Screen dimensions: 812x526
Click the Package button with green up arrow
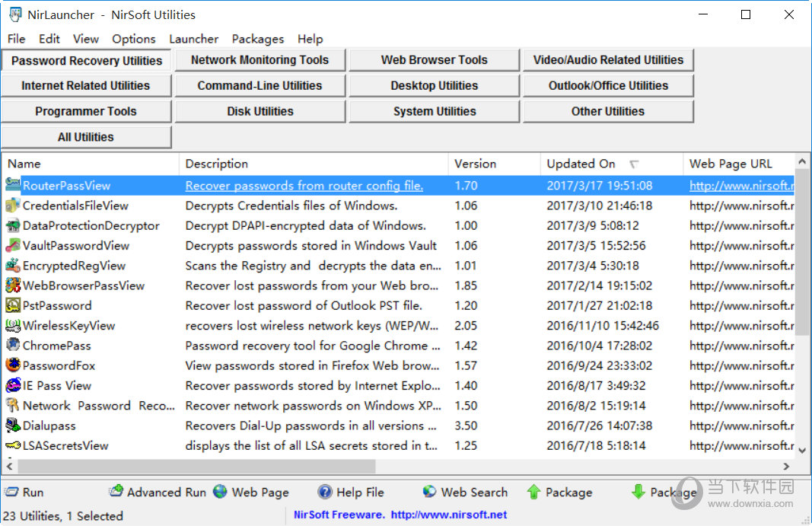point(559,492)
